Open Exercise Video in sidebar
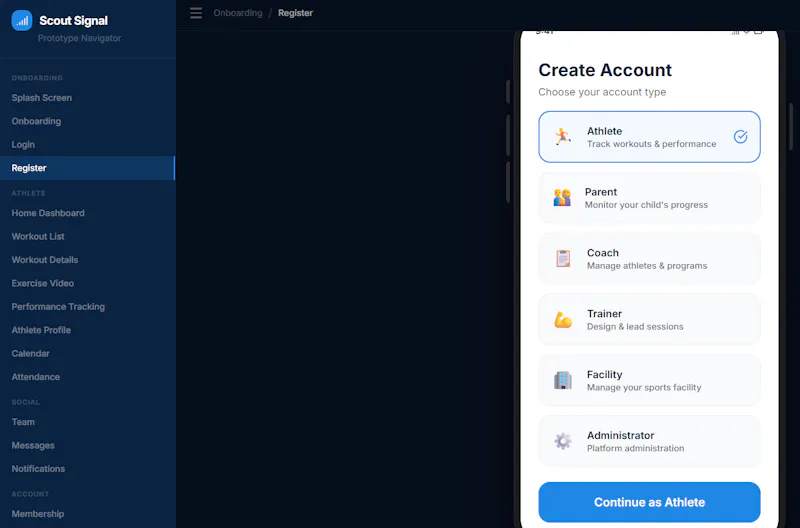 pyautogui.click(x=88, y=283)
